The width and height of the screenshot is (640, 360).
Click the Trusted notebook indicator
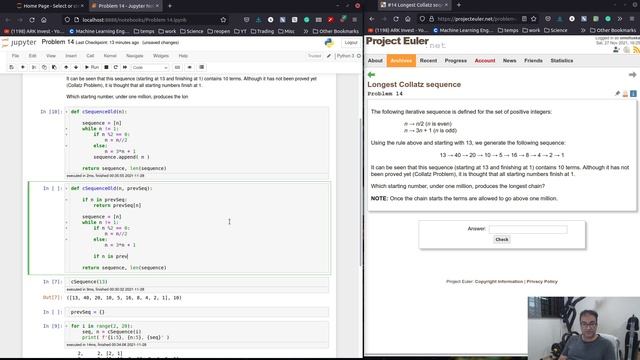pos(314,56)
